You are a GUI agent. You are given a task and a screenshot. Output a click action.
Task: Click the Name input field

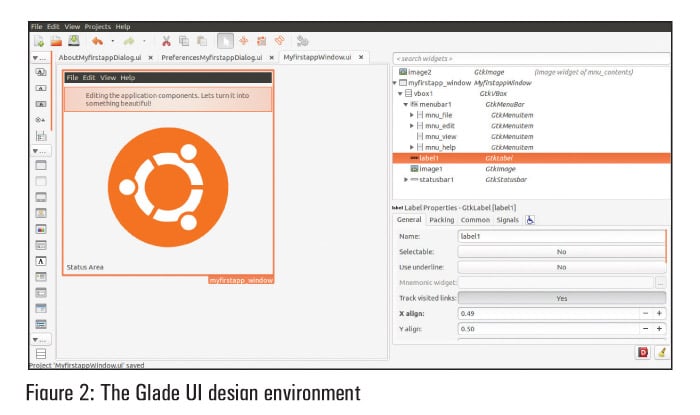click(560, 237)
